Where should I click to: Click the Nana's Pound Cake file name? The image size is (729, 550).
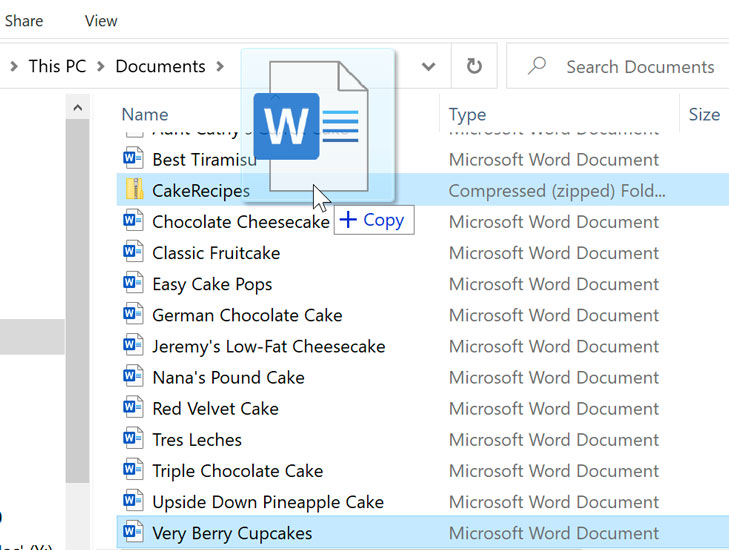[x=228, y=378]
